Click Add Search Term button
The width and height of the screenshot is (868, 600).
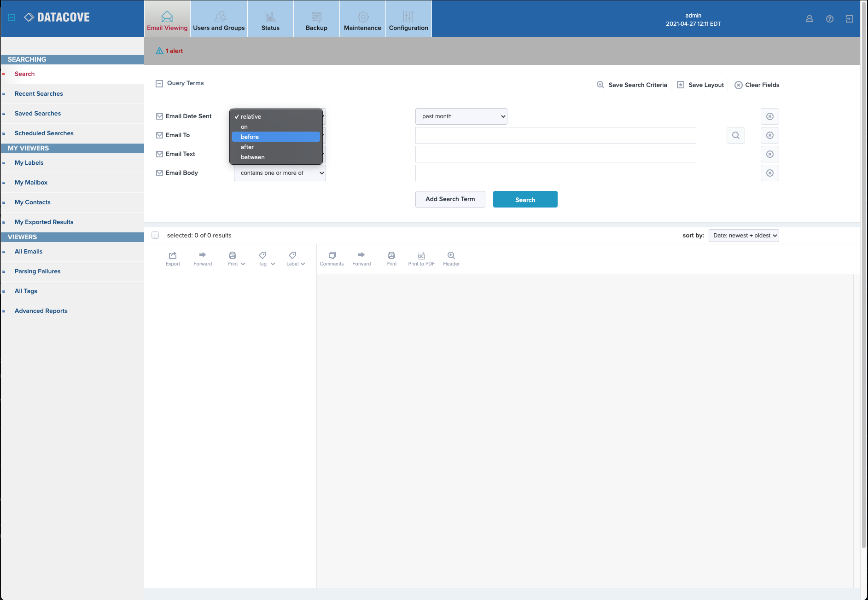click(x=450, y=199)
